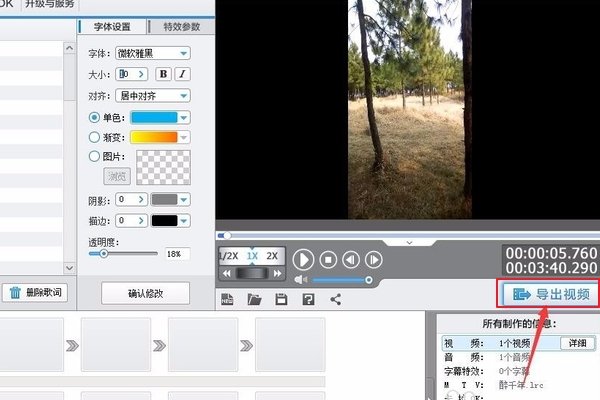
Task: Open the help question mark icon
Action: 308,299
